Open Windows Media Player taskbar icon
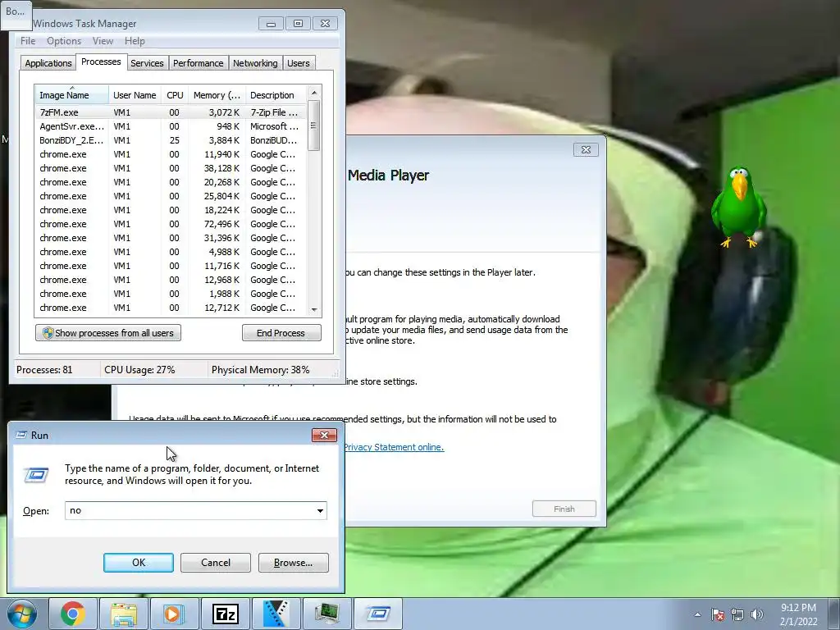Viewport: 840px width, 630px height. (174, 614)
